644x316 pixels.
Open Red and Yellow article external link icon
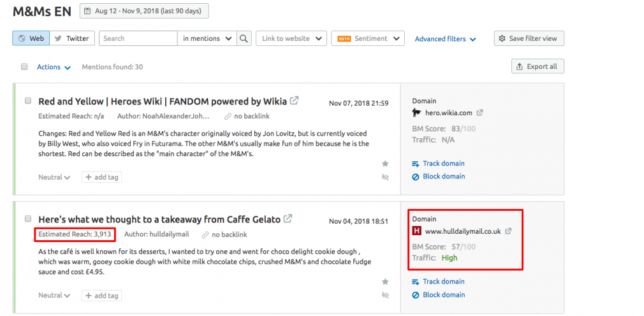(x=295, y=101)
